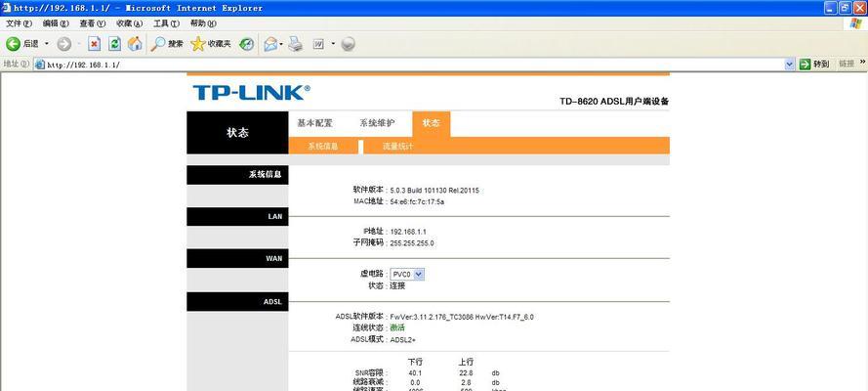This screenshot has width=868, height=391.
Task: Click downstream SNR margin value 40.1
Action: coord(415,373)
